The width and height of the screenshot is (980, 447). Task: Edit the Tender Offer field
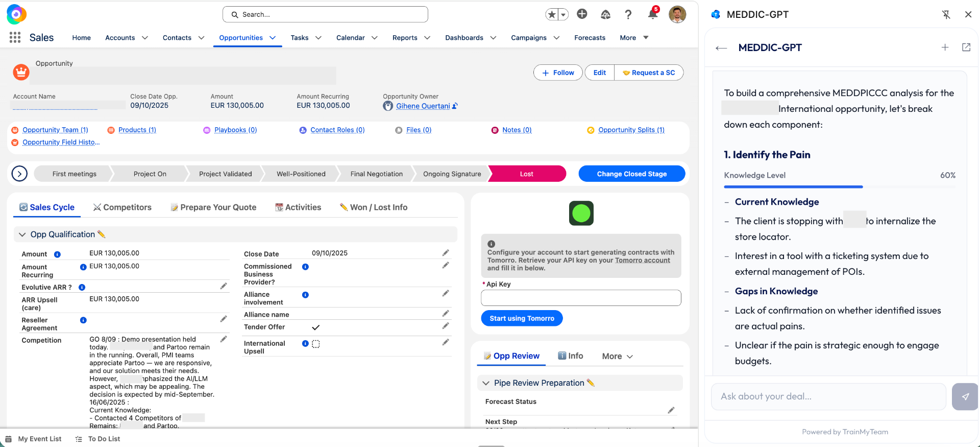point(446,326)
